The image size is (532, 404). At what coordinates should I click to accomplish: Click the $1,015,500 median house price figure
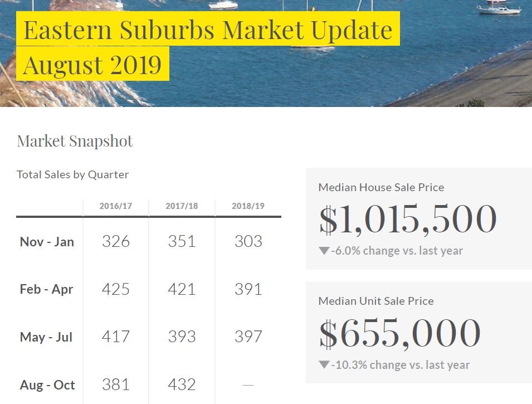[x=407, y=219]
